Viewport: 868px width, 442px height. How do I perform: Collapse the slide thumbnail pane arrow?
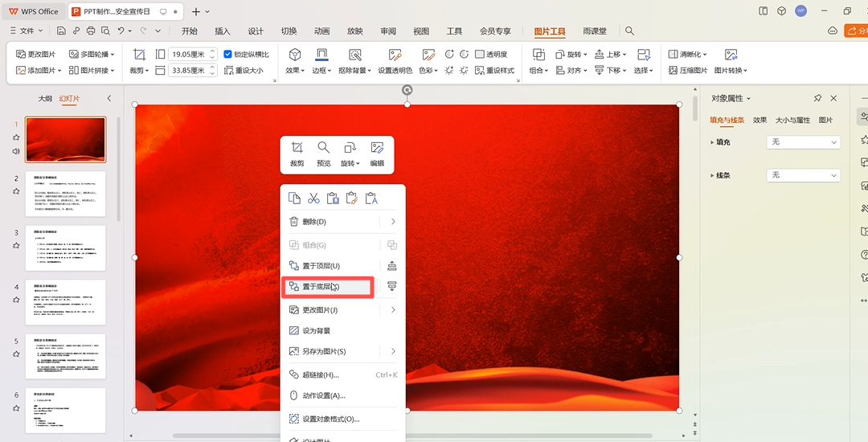click(109, 99)
